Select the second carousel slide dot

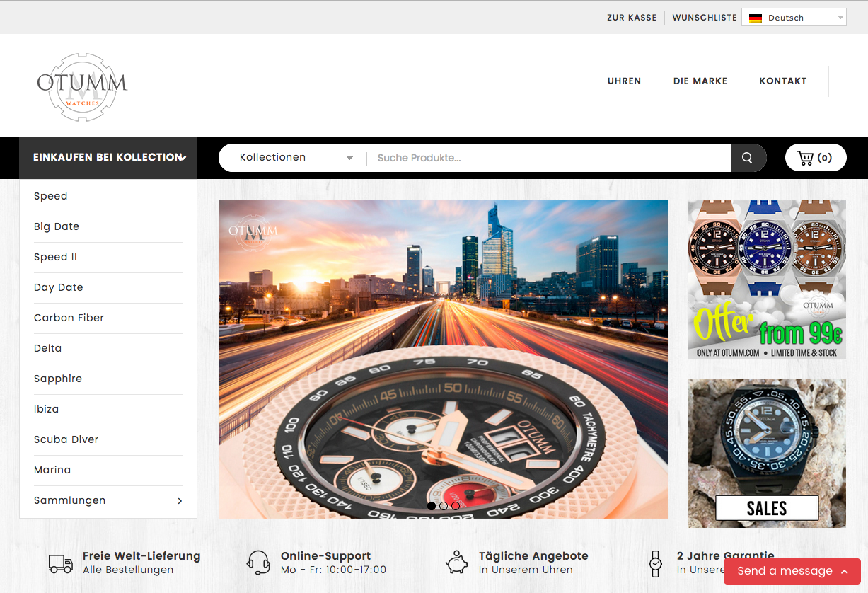click(444, 505)
